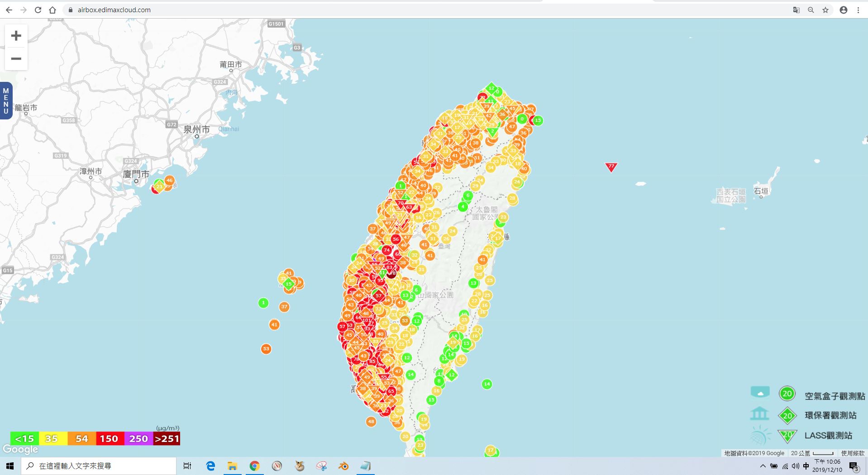Click the green triangle 20 legend marker
The height and width of the screenshot is (475, 868).
[x=787, y=435]
